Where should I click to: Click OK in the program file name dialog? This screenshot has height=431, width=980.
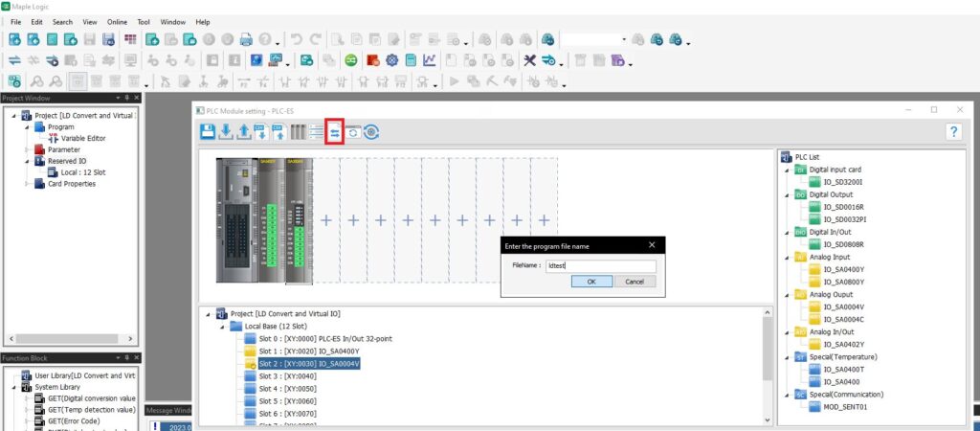pos(591,282)
